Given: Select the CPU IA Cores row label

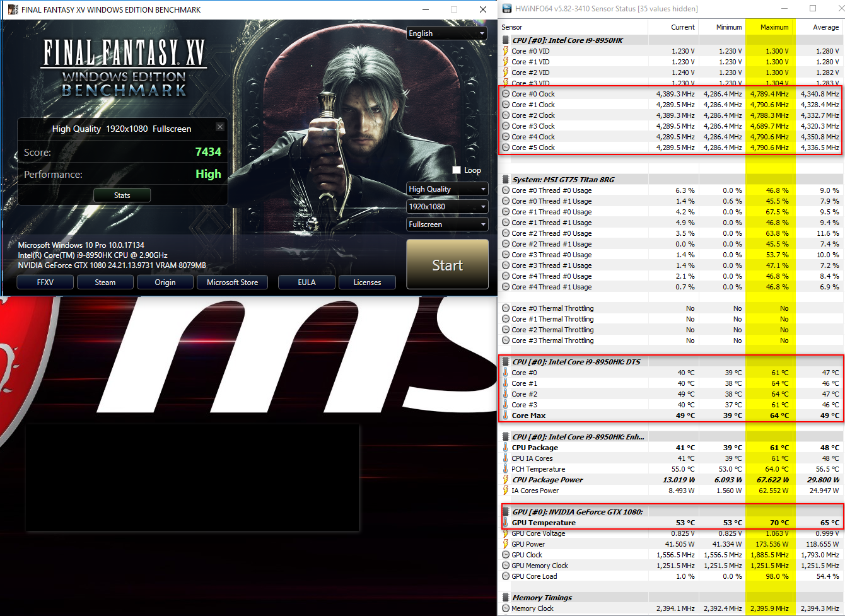Looking at the screenshot, I should [x=532, y=458].
